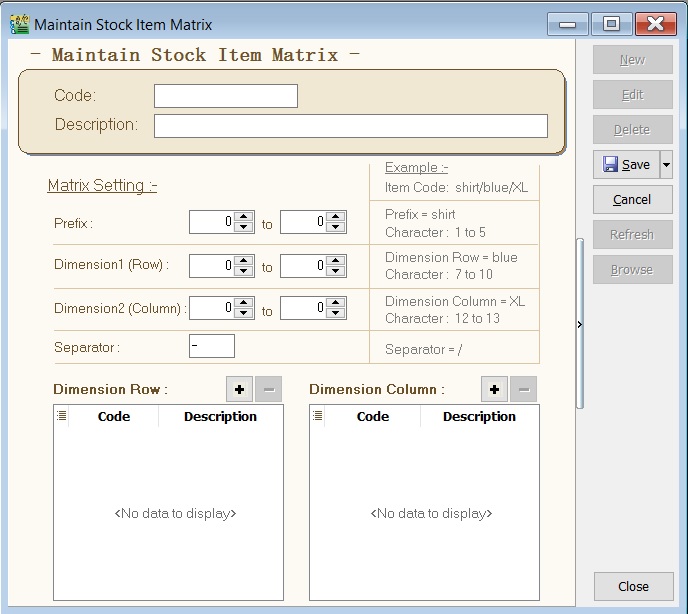The image size is (688, 614).
Task: Open the Save button dropdown arrow
Action: tap(666, 165)
